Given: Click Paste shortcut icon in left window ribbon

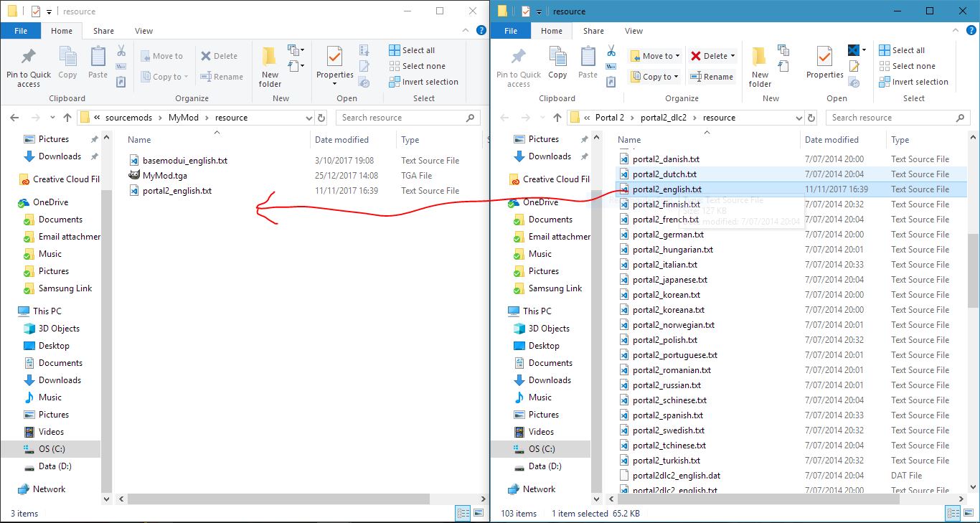Looking at the screenshot, I should [121, 83].
